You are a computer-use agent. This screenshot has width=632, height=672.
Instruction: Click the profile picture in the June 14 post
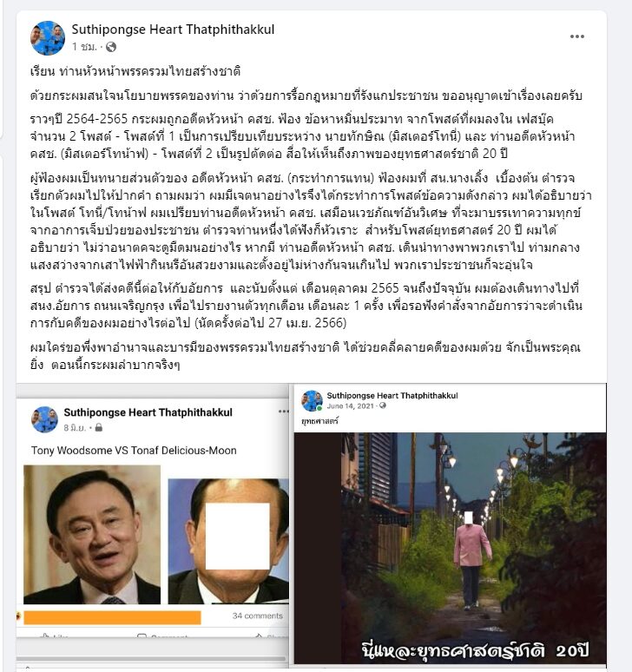click(312, 401)
